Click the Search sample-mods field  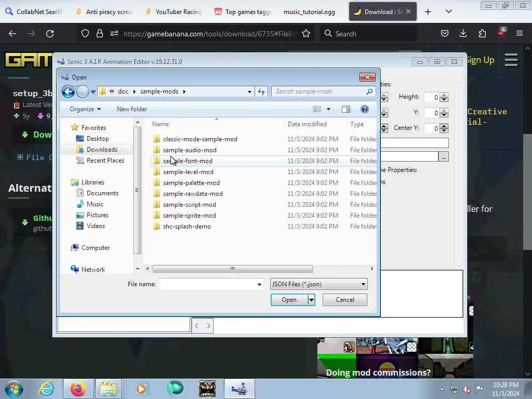319,91
